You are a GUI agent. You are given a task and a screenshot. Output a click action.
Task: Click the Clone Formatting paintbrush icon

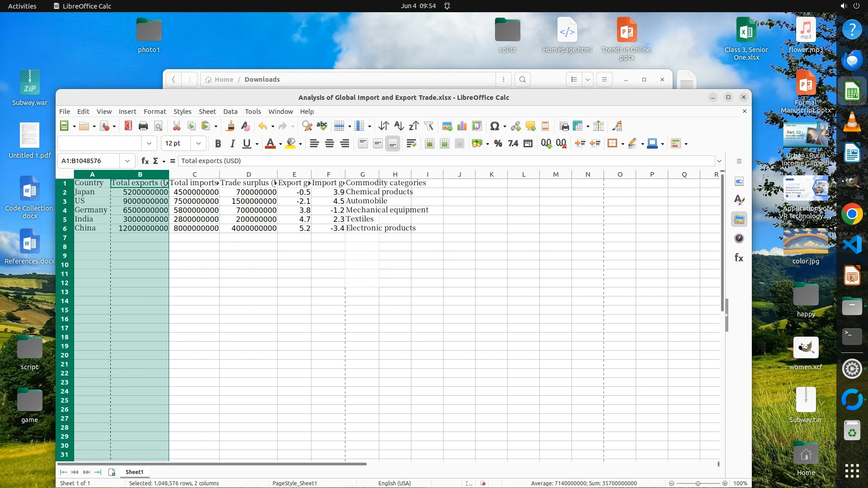pyautogui.click(x=230, y=126)
